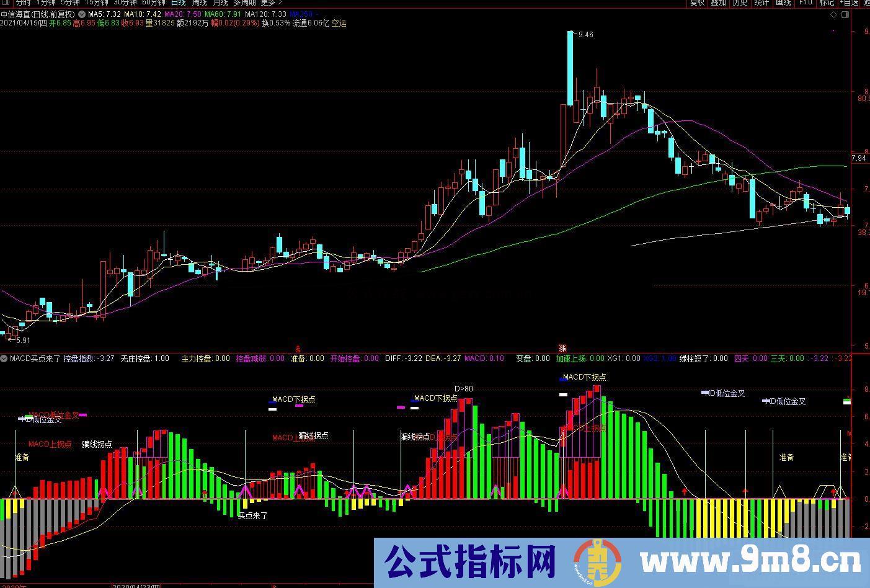Open statistics using the 统计 icon

coord(762,4)
